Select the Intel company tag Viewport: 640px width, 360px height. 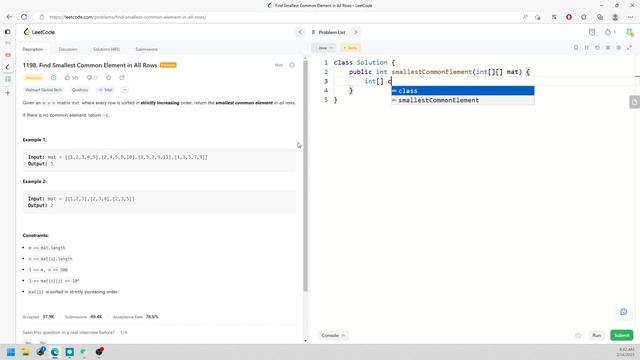[106, 90]
